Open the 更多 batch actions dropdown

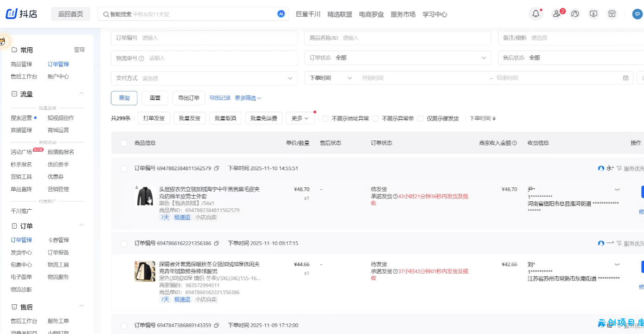(x=300, y=118)
